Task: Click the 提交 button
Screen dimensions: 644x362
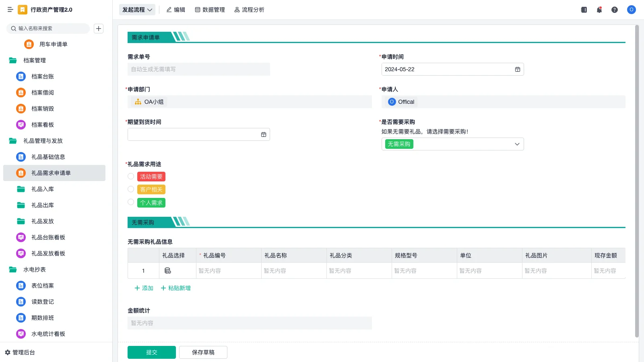Action: pyautogui.click(x=152, y=352)
